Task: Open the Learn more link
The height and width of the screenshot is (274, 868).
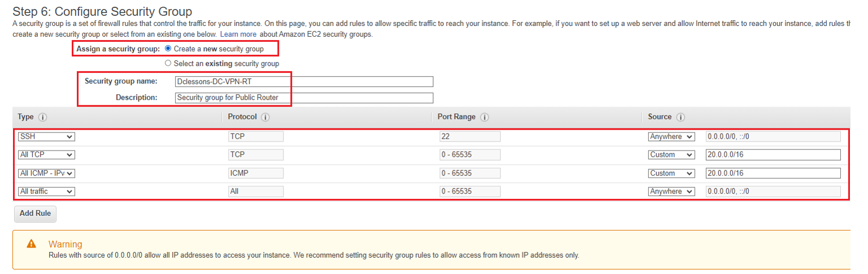Action: tap(238, 34)
